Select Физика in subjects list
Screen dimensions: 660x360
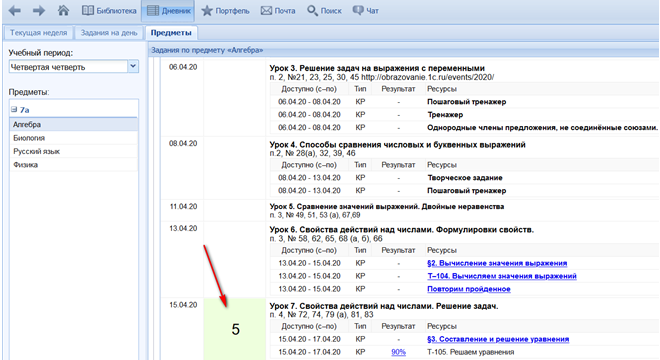(x=74, y=165)
